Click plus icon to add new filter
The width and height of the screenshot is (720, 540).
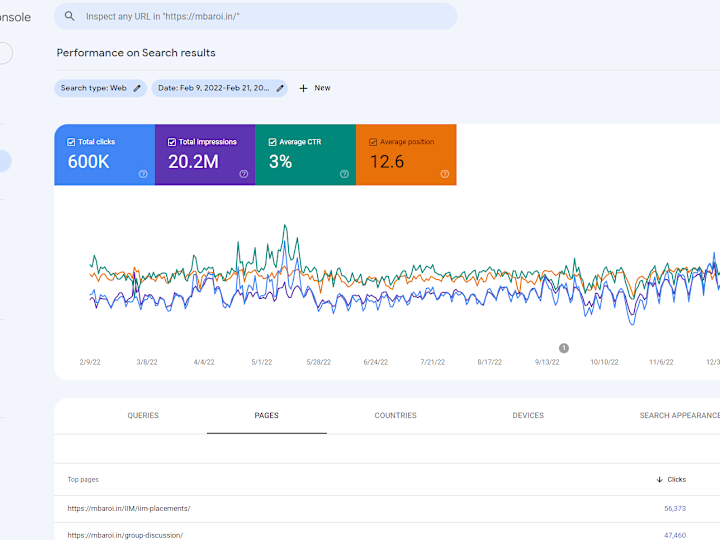point(303,88)
